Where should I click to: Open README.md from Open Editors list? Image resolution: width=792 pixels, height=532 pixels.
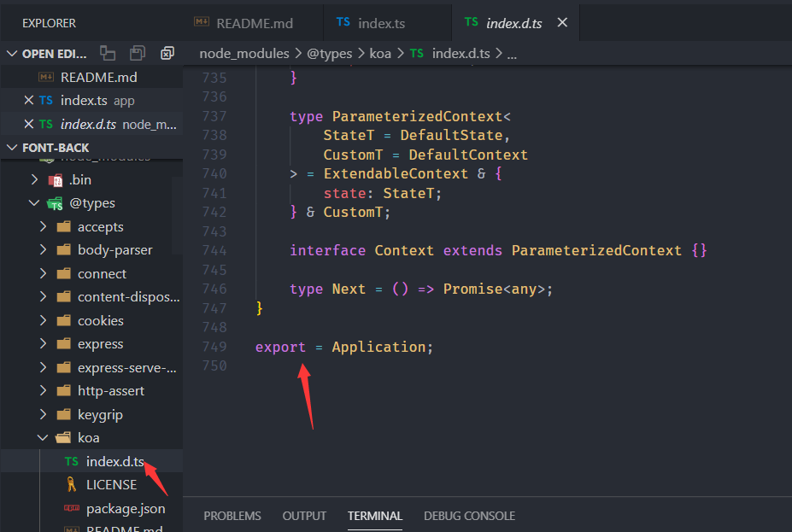tap(91, 77)
